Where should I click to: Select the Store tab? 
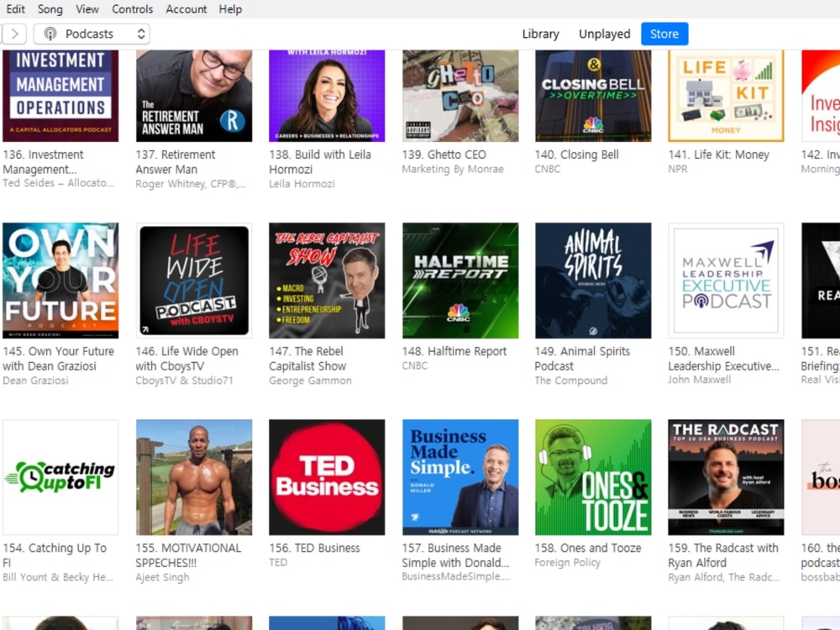point(664,34)
